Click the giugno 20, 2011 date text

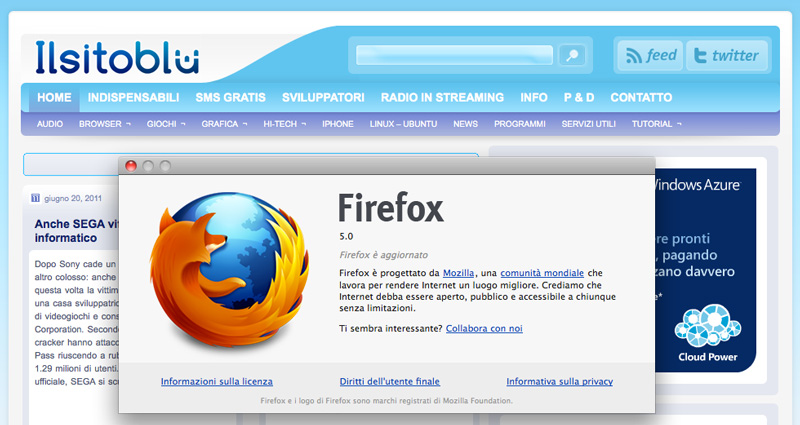72,198
